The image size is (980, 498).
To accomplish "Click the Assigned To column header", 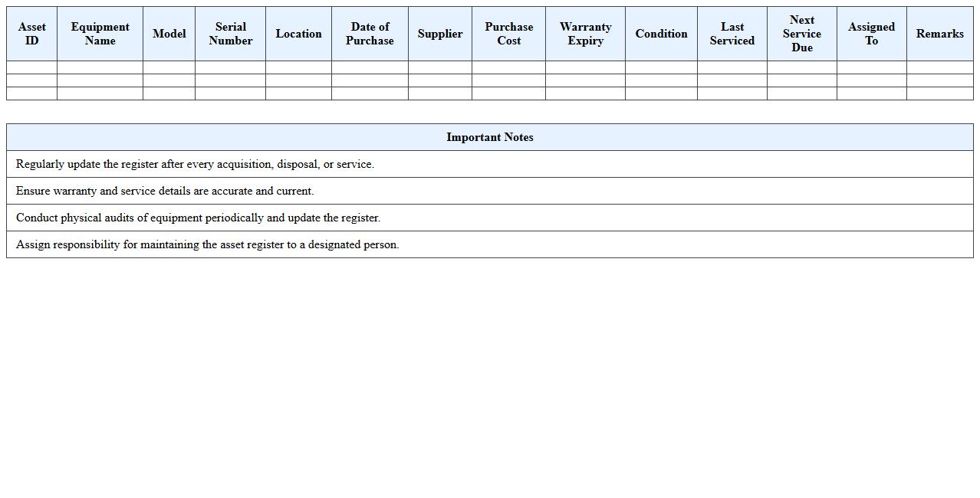I will point(871,34).
